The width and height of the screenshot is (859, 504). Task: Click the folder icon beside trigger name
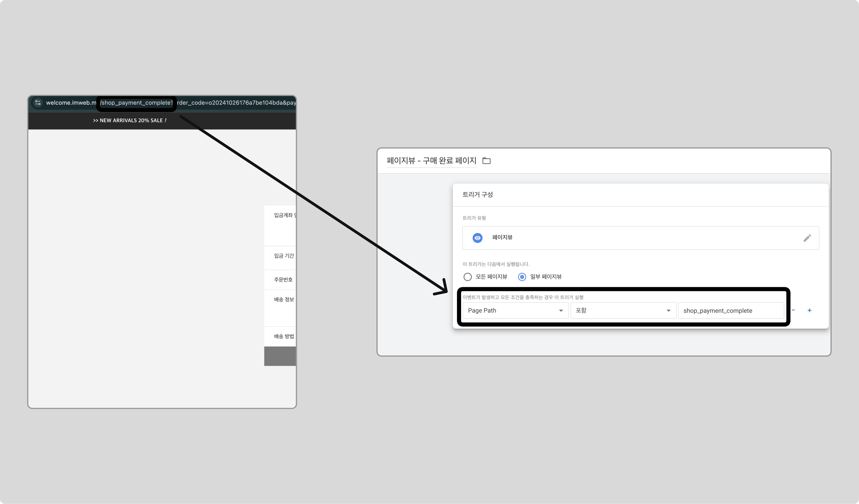point(486,161)
